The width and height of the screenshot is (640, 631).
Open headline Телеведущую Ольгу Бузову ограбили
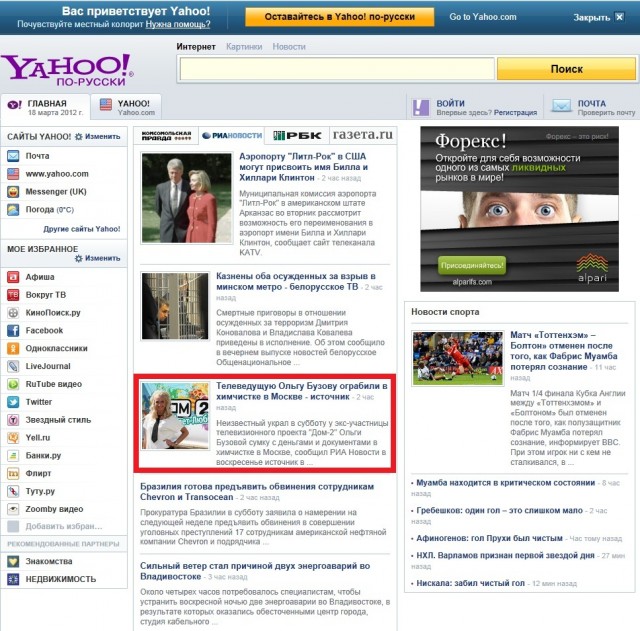click(x=301, y=391)
